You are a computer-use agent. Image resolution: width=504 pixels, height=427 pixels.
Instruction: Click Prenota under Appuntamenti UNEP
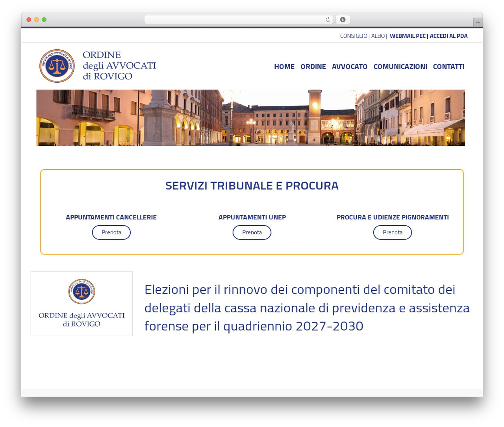(x=252, y=232)
